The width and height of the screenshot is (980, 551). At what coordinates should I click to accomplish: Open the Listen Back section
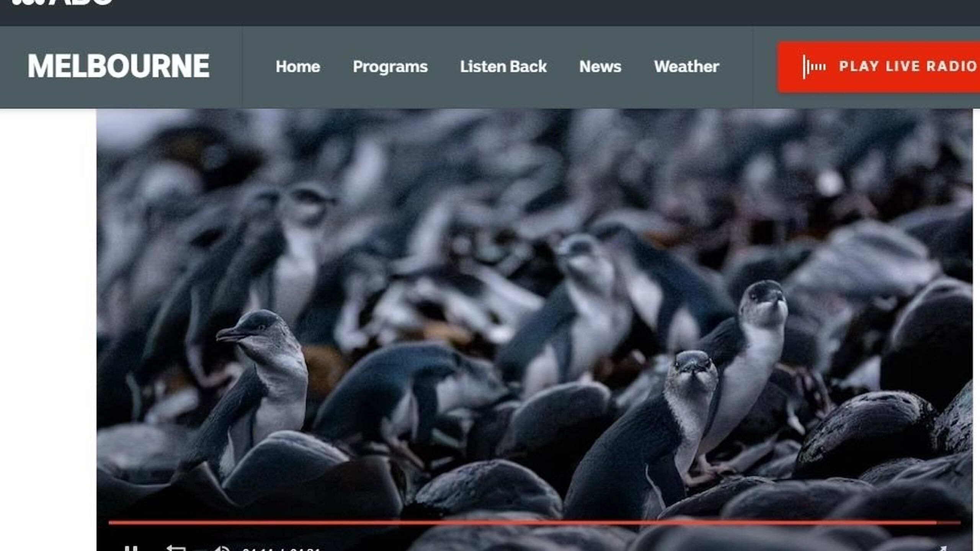tap(503, 67)
